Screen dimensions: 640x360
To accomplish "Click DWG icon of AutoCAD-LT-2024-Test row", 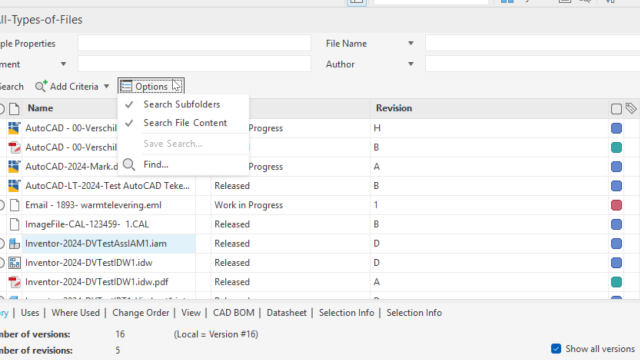I will coord(14,186).
